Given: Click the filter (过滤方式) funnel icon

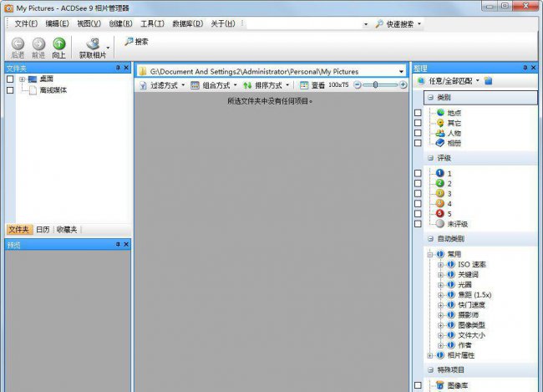Looking at the screenshot, I should [143, 85].
